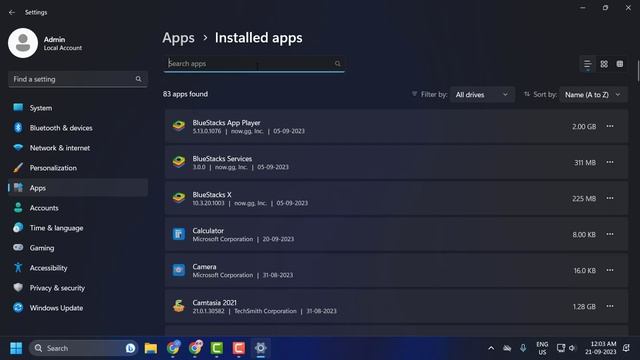Click the BlueStacks X icon
Viewport: 640px width, 360px height.
coord(178,198)
